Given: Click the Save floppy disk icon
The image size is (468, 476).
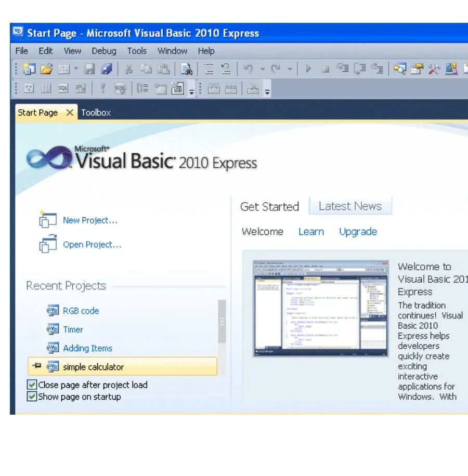Looking at the screenshot, I should [89, 69].
